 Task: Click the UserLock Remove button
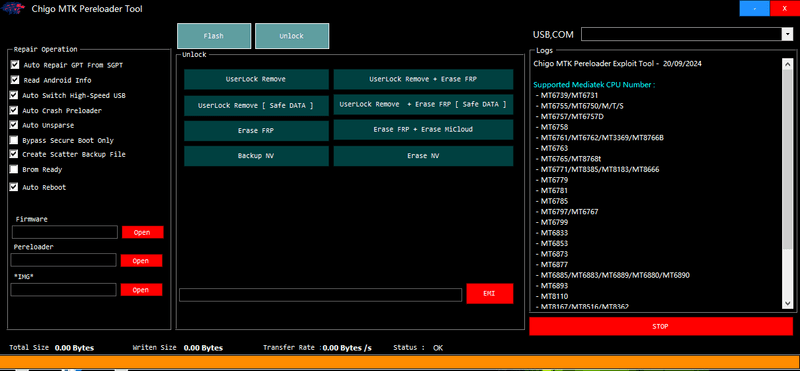pyautogui.click(x=256, y=80)
